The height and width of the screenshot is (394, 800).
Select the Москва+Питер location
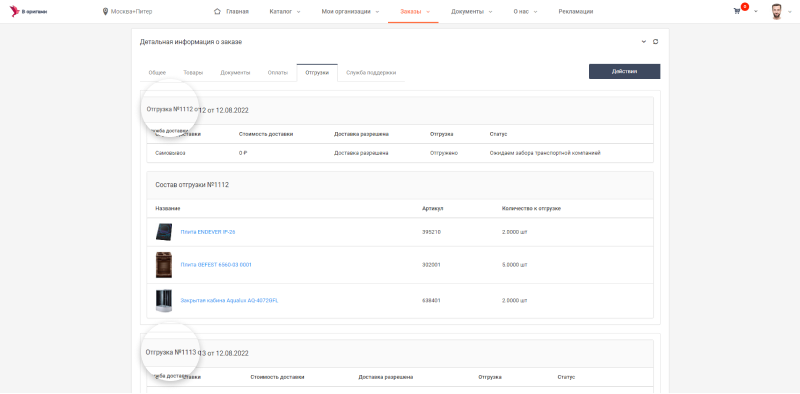(131, 11)
